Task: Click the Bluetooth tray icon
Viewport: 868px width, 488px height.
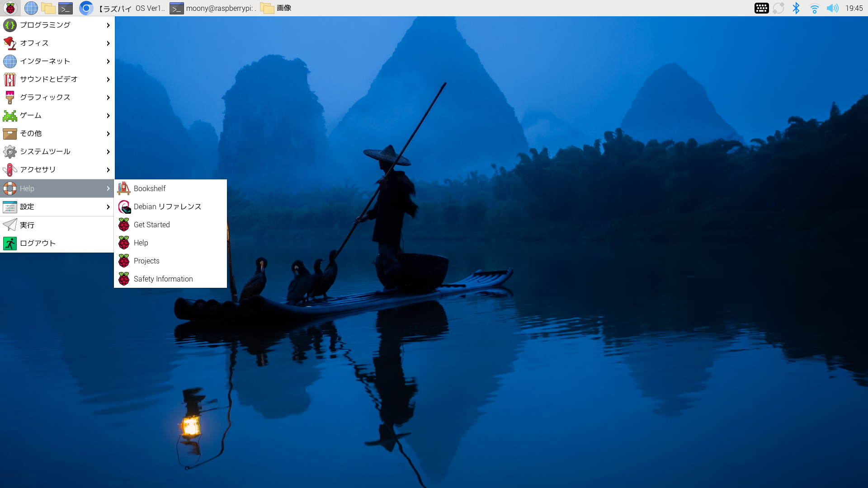Action: [796, 8]
